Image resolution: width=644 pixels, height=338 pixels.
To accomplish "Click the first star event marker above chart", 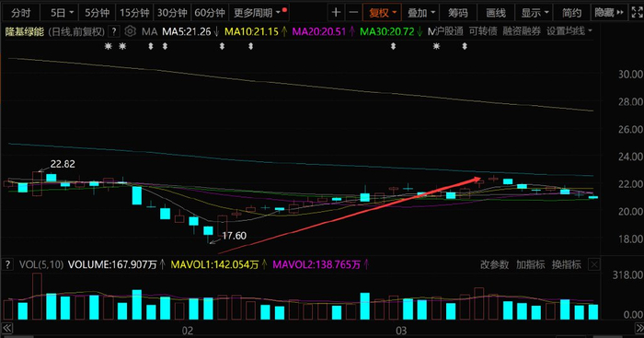I will pos(108,46).
